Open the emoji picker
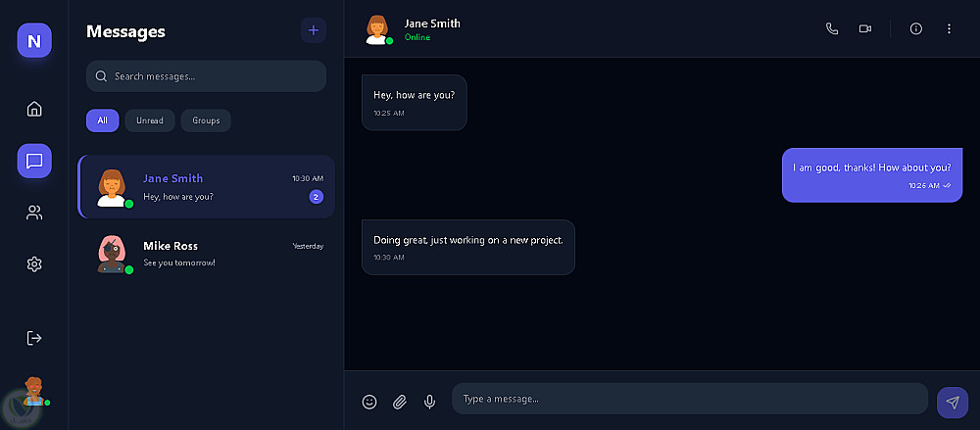Screen dimensions: 980x430 [x=369, y=401]
